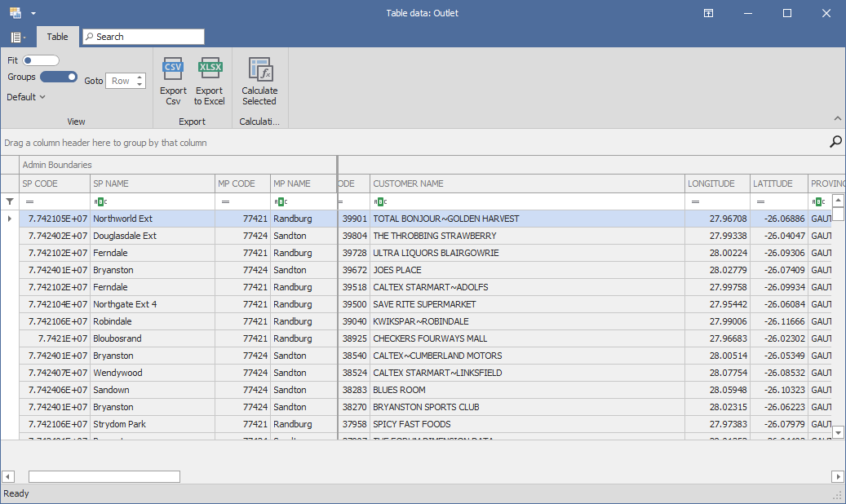
Task: Open the find panel magnifier icon
Action: click(835, 142)
